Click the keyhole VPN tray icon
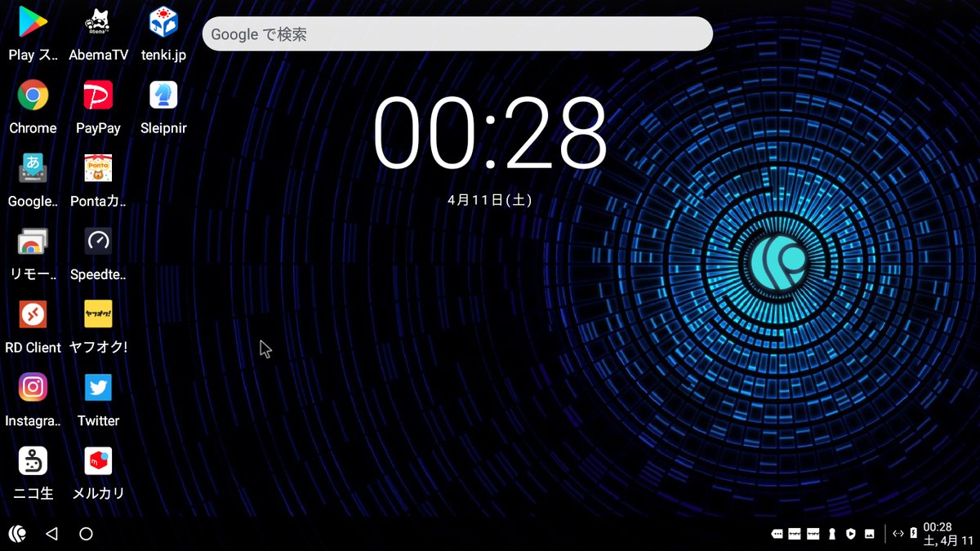The image size is (980, 551). pyautogui.click(x=832, y=534)
